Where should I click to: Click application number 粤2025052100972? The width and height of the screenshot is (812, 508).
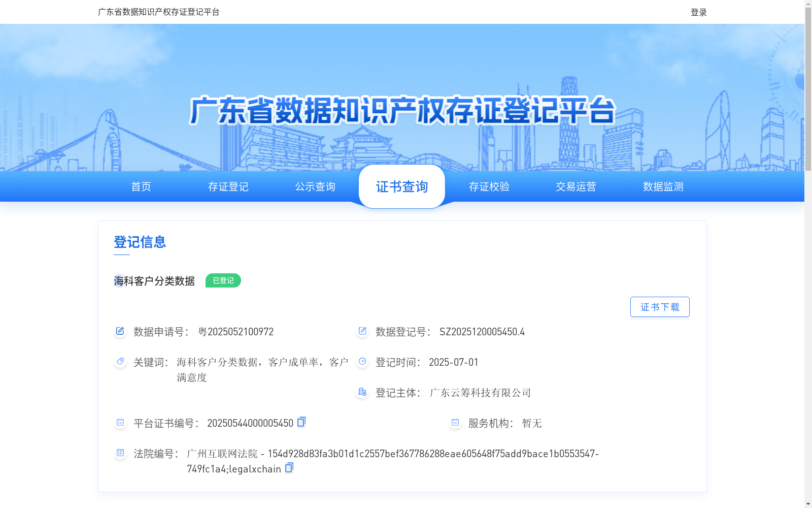click(235, 332)
